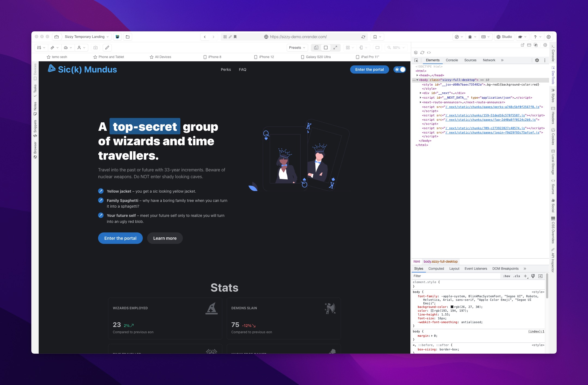
Task: Select the Computed styles tab
Action: click(436, 269)
